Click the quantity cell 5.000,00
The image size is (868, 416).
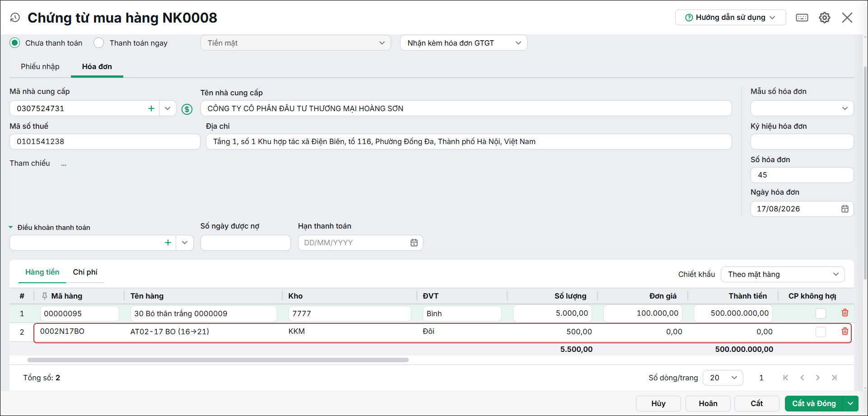point(552,313)
